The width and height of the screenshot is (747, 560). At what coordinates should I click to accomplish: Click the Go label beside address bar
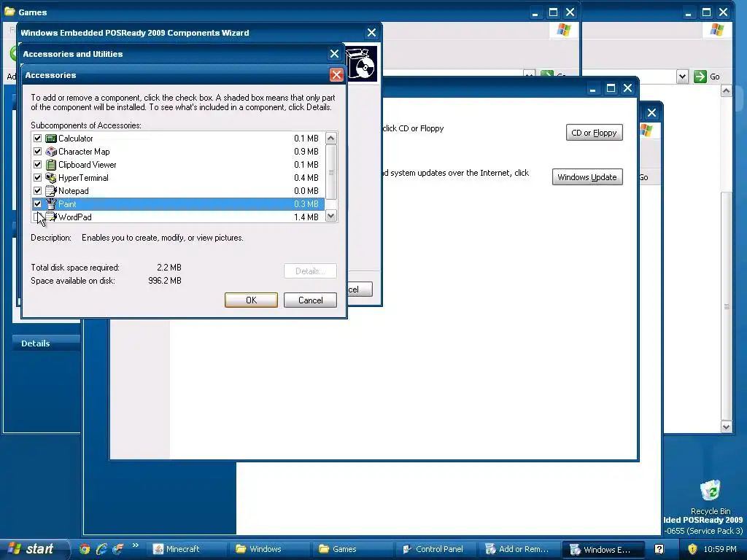715,77
